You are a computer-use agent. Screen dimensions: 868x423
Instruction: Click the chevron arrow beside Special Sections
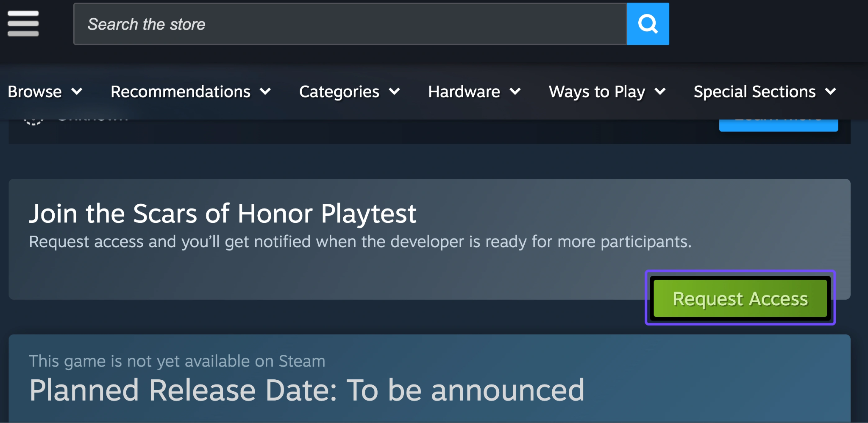831,91
